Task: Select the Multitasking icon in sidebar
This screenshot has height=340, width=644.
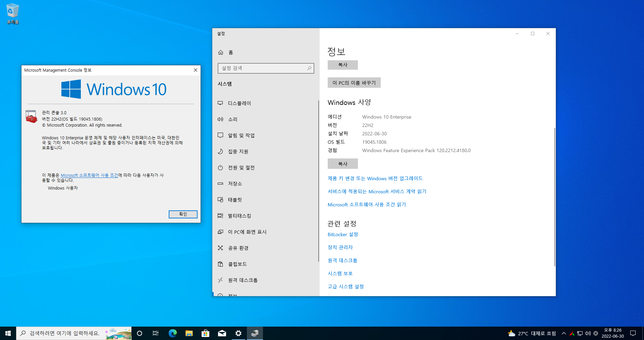Action: (220, 216)
